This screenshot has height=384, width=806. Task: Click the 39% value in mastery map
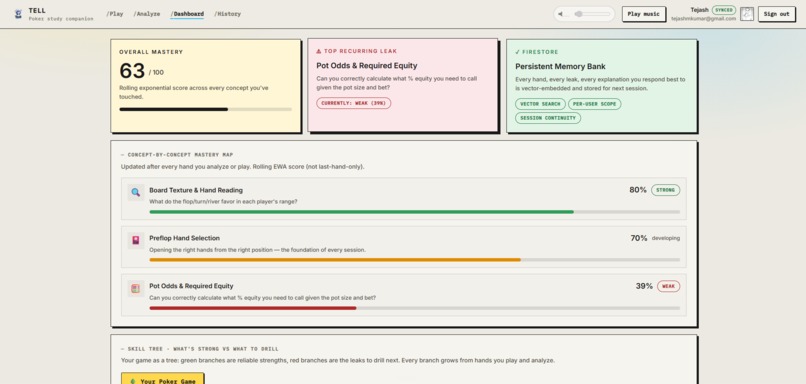644,286
